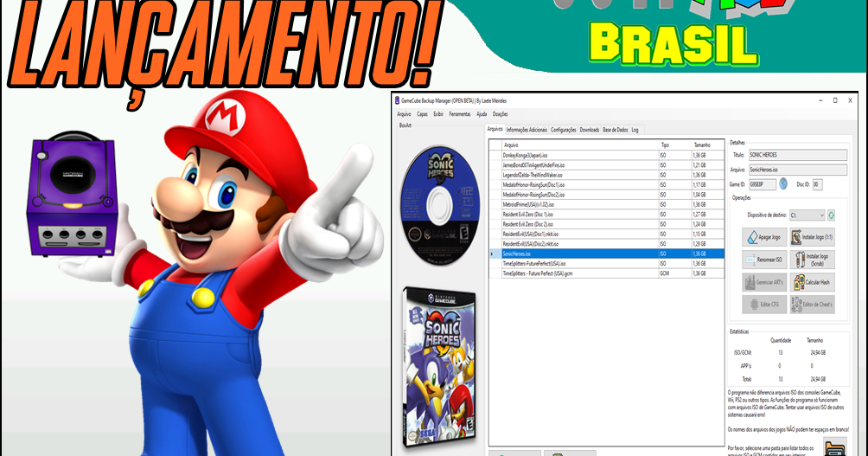868x456 pixels.
Task: Open the Capas menu
Action: (423, 114)
